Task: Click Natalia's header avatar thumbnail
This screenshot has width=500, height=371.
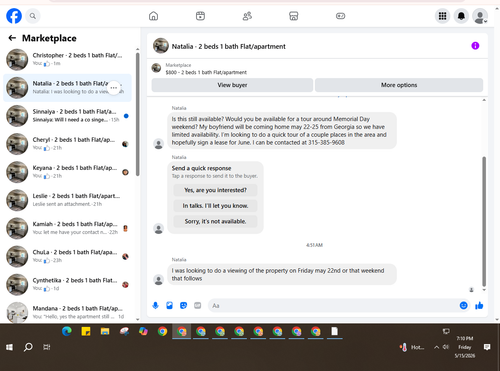Action: pyautogui.click(x=161, y=46)
